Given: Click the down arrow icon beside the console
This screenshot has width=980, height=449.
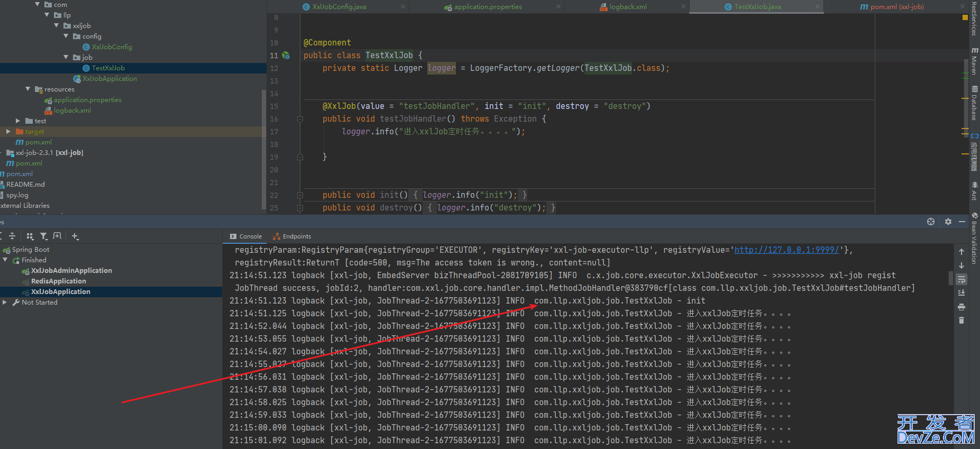Looking at the screenshot, I should point(961,265).
